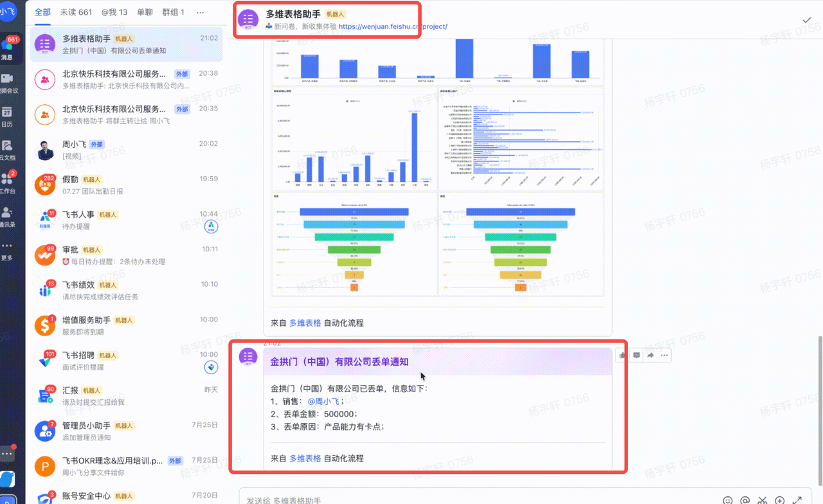Click thumbs-up reaction on the message

tap(622, 355)
